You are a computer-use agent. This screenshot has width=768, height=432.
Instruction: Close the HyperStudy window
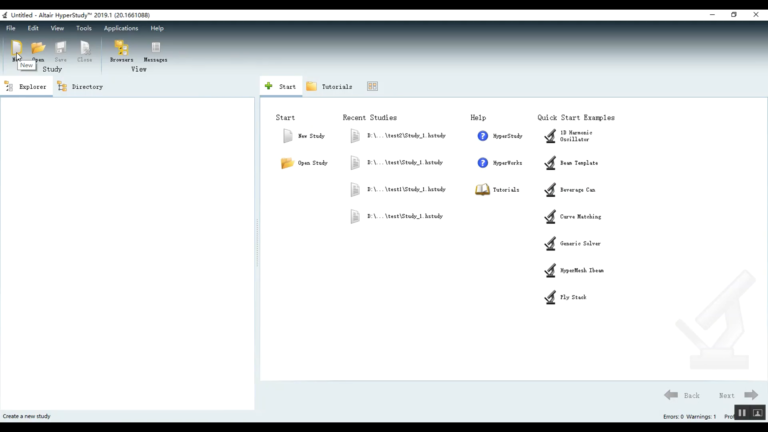[x=756, y=15]
